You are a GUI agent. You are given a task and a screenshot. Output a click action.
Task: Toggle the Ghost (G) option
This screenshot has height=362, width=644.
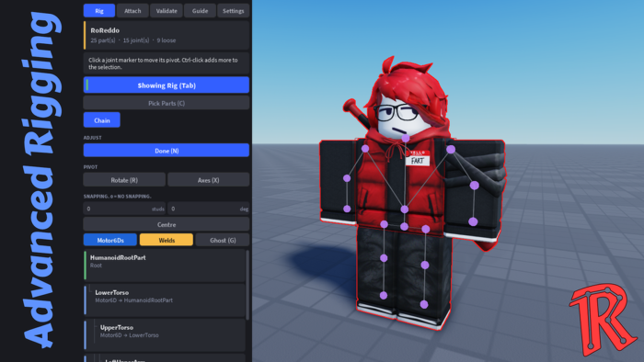223,240
